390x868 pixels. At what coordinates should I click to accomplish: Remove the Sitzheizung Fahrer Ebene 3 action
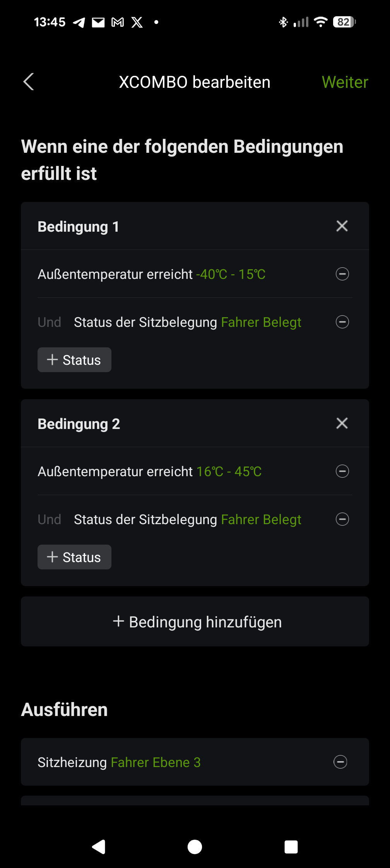click(x=340, y=762)
